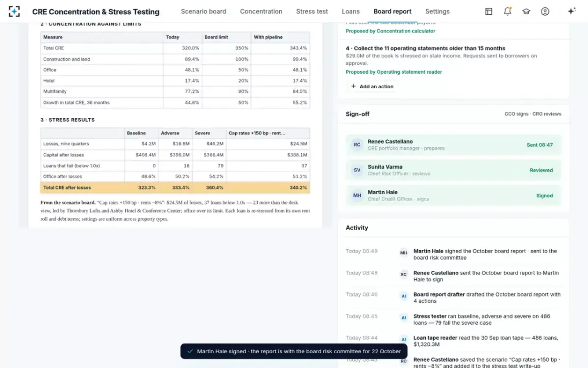Click Sunita Varma's SV avatar
This screenshot has width=588, height=368.
pos(357,170)
